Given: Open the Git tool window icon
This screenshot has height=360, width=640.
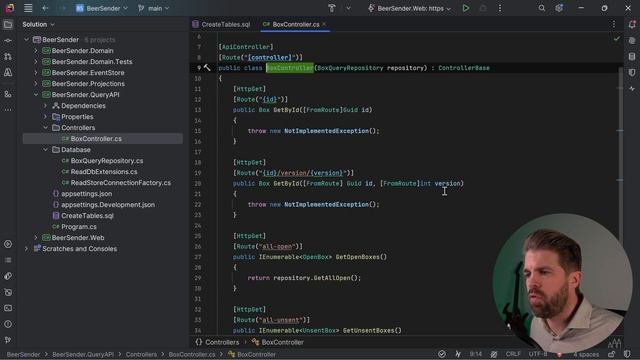Looking at the screenshot, I should (x=8, y=340).
